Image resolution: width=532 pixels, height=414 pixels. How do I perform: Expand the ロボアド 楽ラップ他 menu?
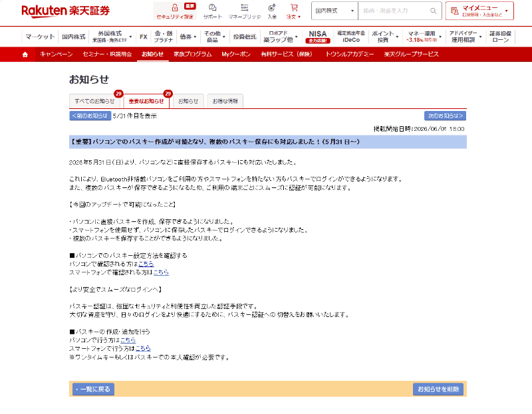coord(280,37)
